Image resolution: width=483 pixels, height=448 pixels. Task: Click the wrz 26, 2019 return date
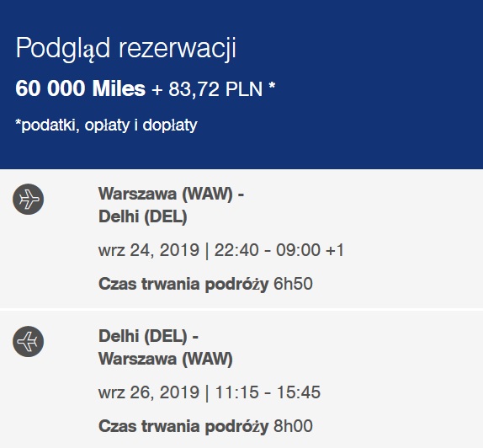[x=149, y=392]
